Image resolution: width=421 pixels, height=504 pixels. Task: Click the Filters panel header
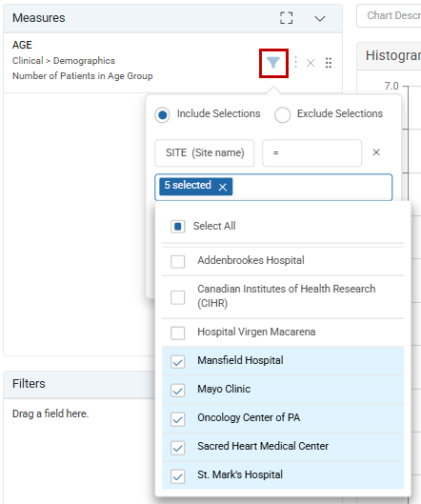coord(79,384)
